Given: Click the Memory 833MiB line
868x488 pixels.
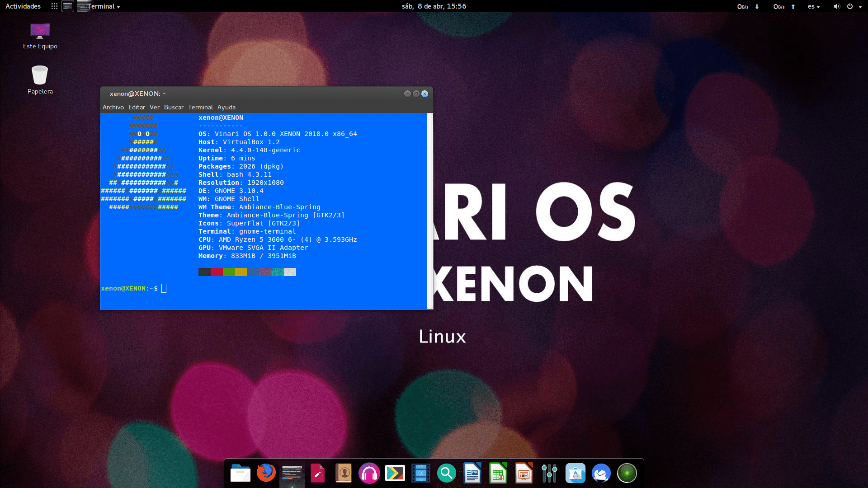Looking at the screenshot, I should click(247, 256).
